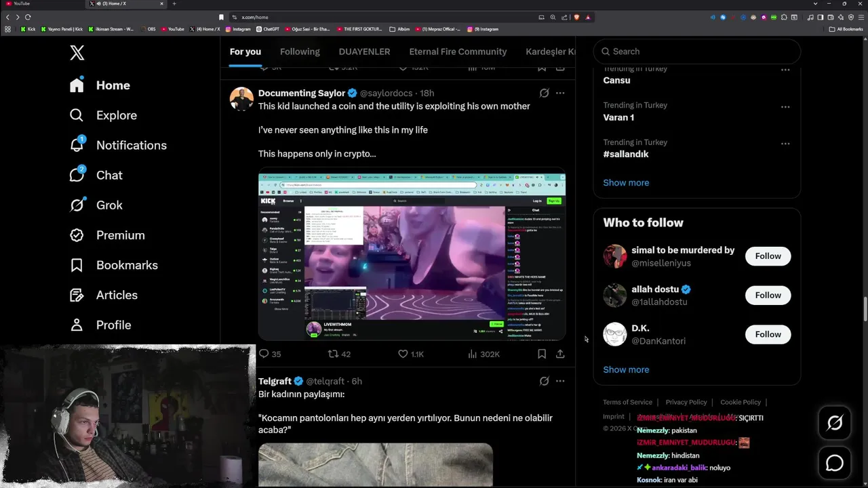This screenshot has height=488, width=868.
Task: Follow simal to be murdered by
Action: pyautogui.click(x=768, y=256)
